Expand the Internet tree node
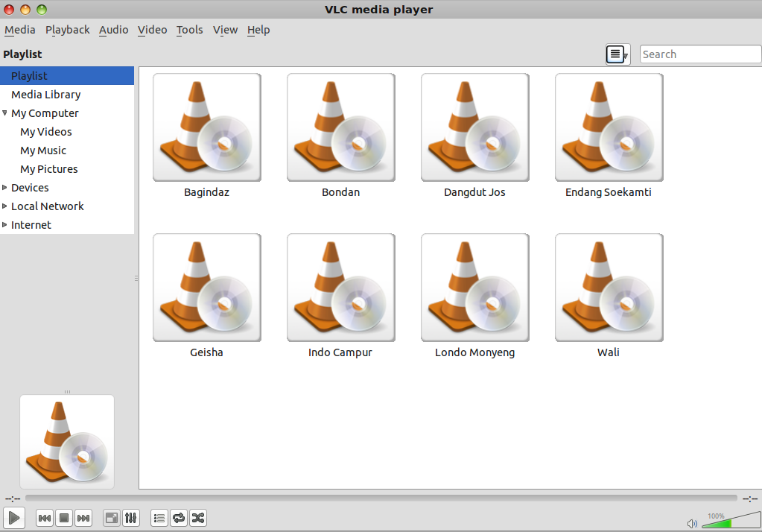Viewport: 762px width, 532px height. [x=4, y=225]
